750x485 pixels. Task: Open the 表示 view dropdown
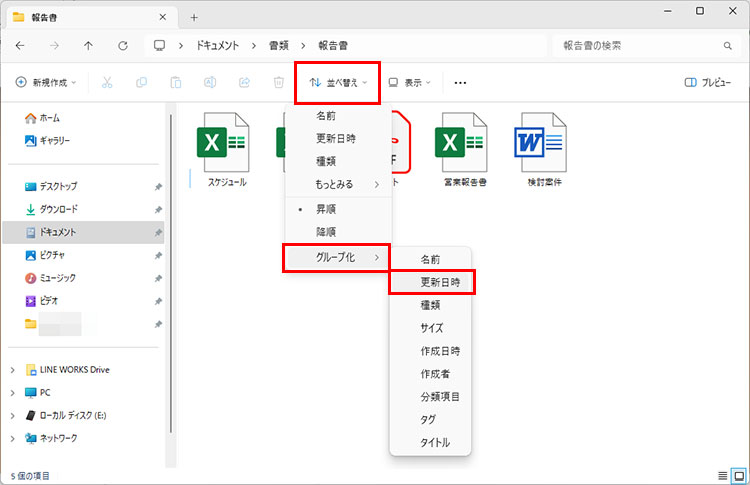409,83
